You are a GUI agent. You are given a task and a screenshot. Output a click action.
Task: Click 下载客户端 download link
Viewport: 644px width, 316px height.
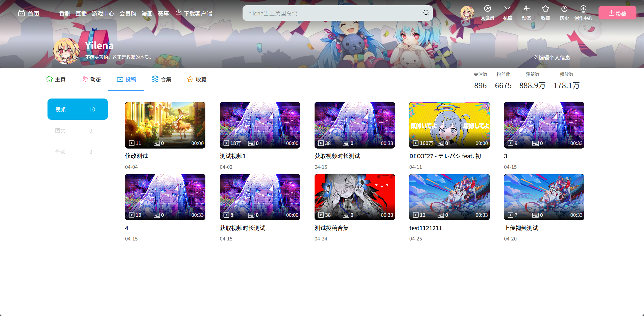click(194, 13)
